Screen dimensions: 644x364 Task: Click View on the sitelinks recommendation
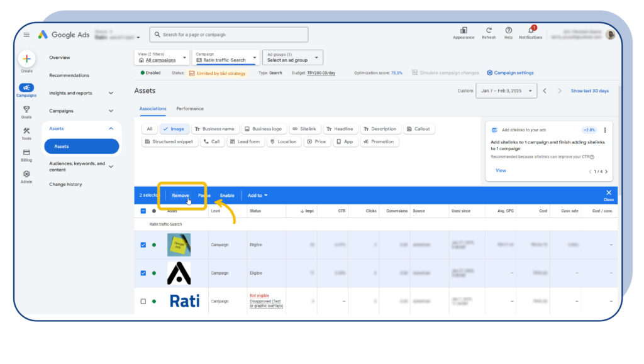click(501, 170)
